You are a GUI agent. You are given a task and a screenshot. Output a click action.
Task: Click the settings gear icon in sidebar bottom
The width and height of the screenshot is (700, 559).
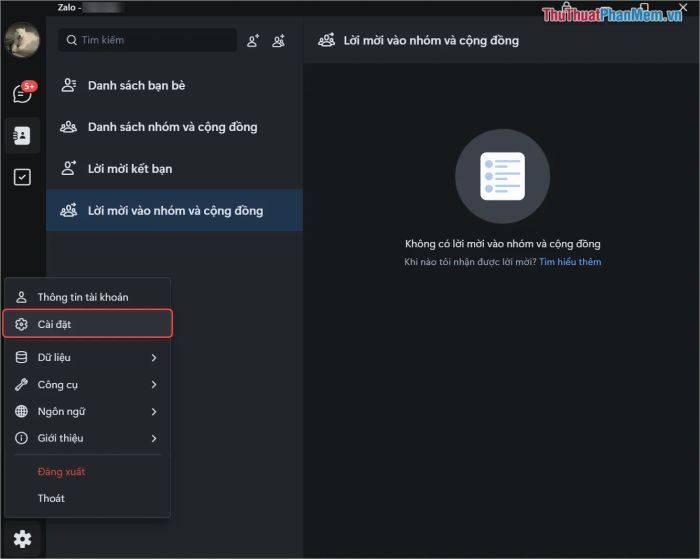pyautogui.click(x=22, y=539)
